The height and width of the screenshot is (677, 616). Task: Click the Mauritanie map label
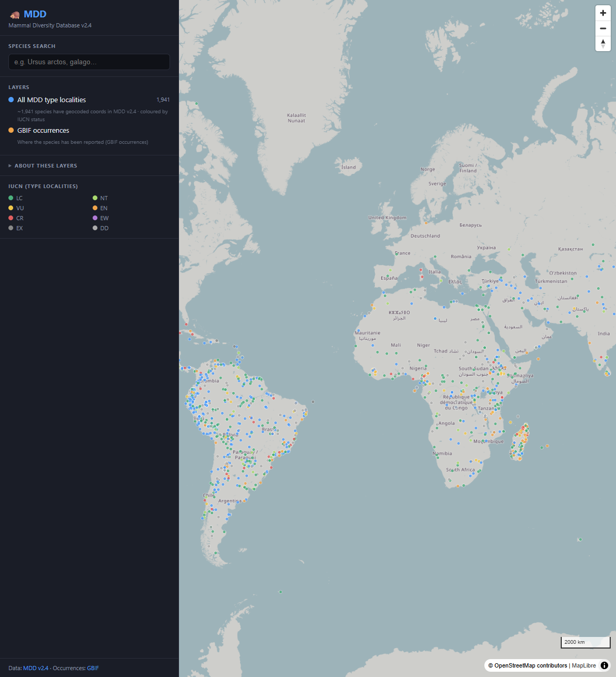click(x=367, y=333)
